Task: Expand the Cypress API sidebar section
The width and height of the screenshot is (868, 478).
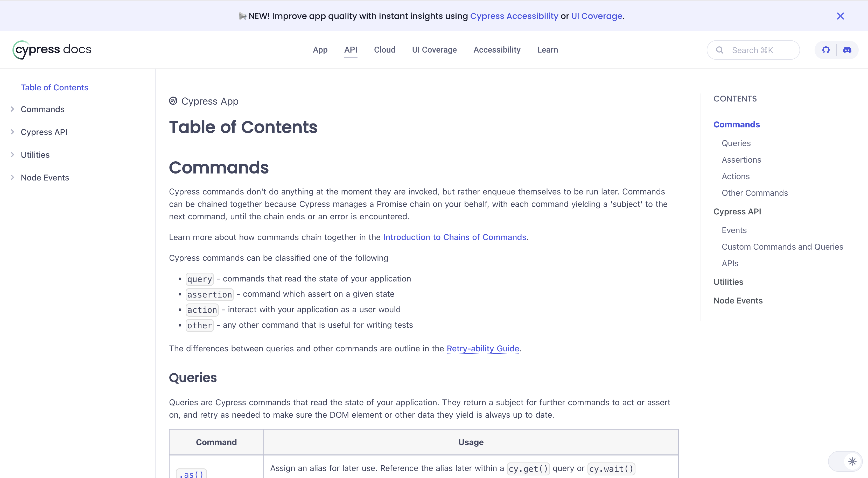Action: [x=12, y=132]
